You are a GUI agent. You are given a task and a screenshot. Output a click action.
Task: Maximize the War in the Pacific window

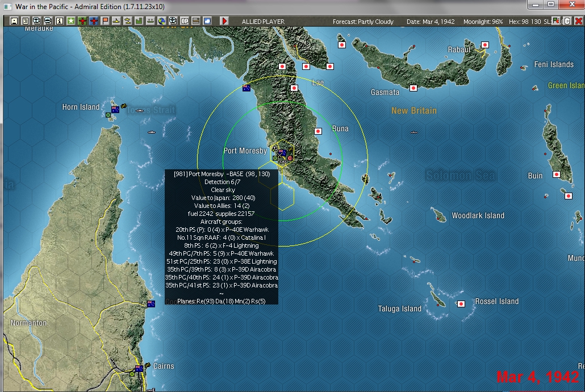tap(551, 5)
